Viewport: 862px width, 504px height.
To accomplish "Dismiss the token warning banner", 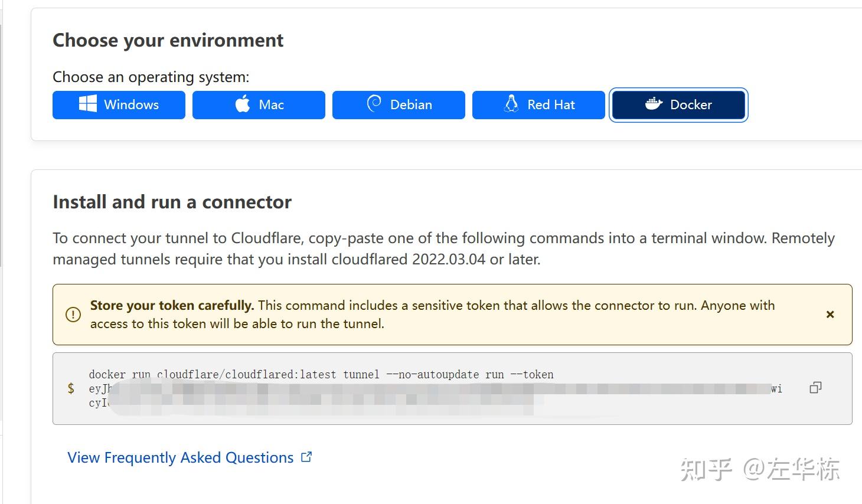I will pyautogui.click(x=830, y=315).
